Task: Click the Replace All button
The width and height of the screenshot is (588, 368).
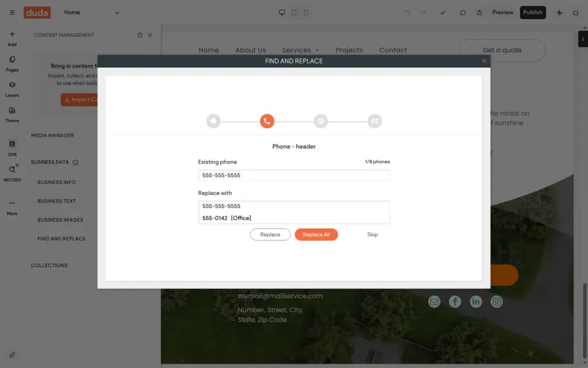Action: point(316,235)
